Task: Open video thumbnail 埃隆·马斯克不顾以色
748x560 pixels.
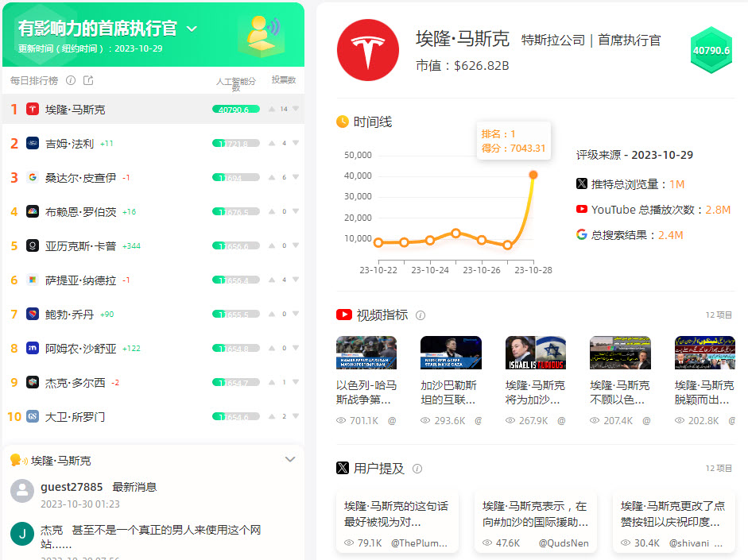Action: (x=620, y=353)
